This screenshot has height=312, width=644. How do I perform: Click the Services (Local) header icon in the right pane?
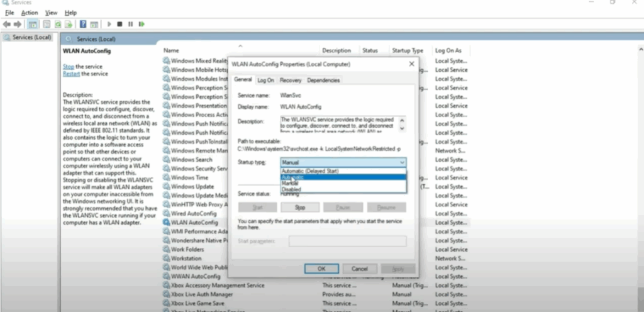(69, 39)
